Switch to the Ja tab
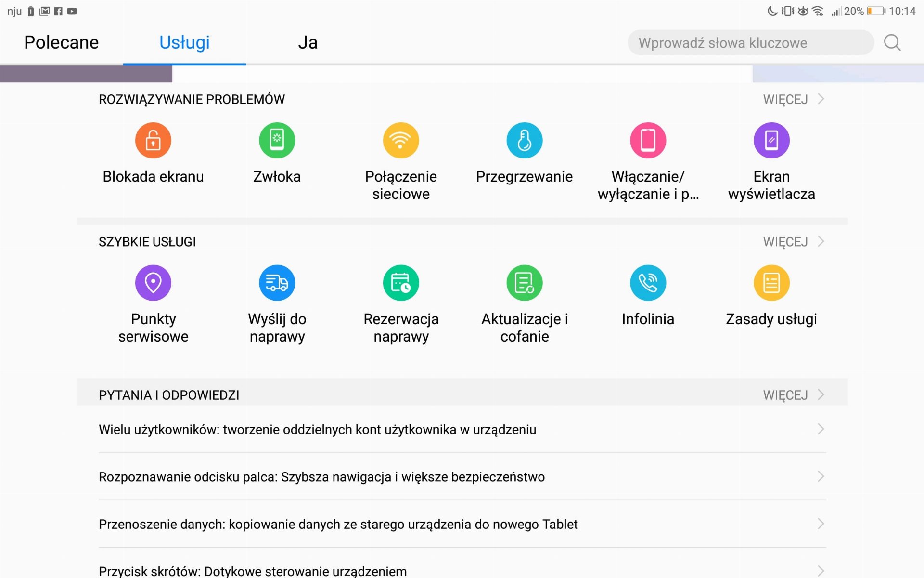Screen dimensions: 924x578 coord(308,42)
